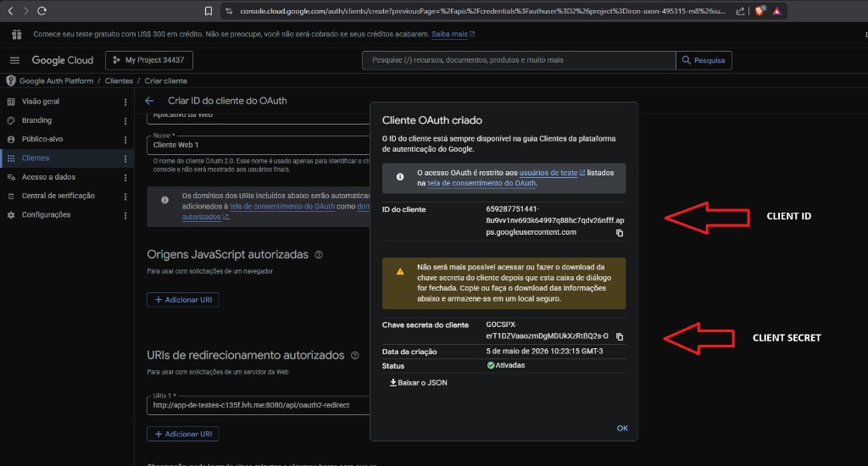Image resolution: width=868 pixels, height=466 pixels.
Task: Click the Pesquisa search button
Action: (704, 60)
